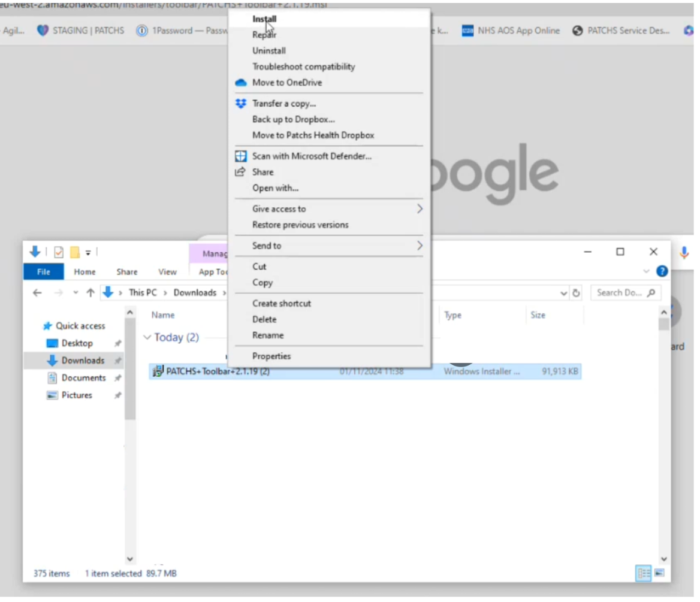This screenshot has height=602, width=700.
Task: Click the Share arrow icon
Action: click(x=240, y=172)
